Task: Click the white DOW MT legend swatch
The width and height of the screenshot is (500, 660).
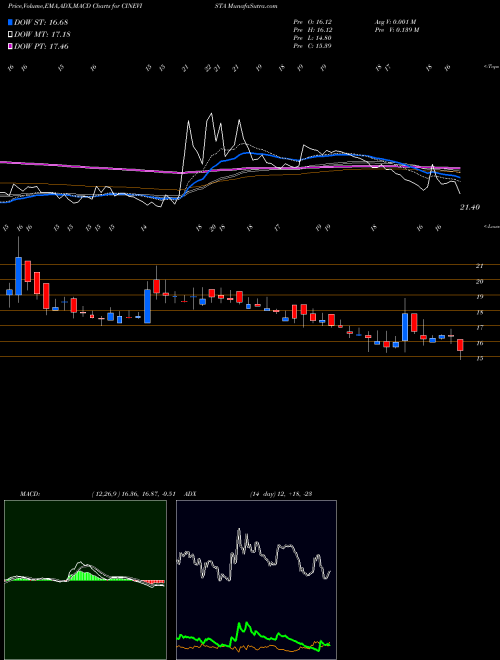Action: click(10, 34)
